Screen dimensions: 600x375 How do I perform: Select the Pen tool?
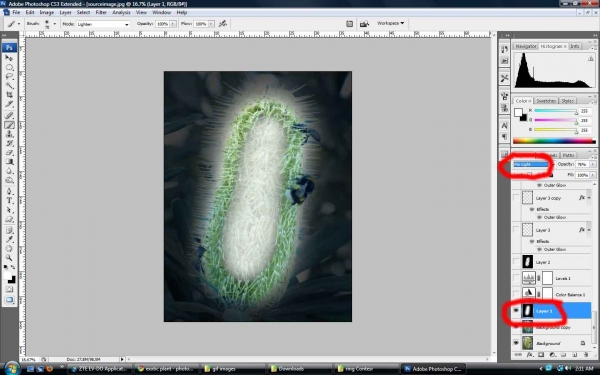9,191
